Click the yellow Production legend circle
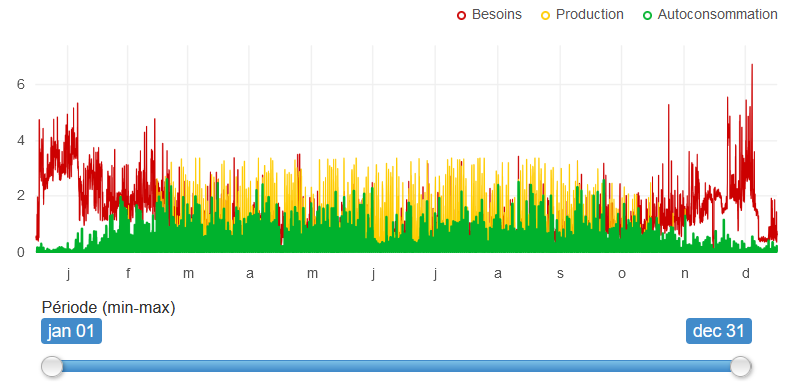 (546, 16)
